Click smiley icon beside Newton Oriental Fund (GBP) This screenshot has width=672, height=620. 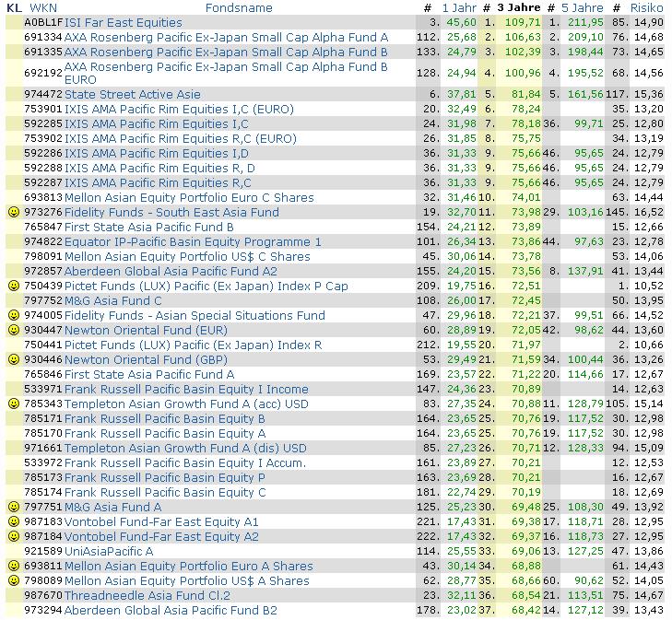point(14,359)
